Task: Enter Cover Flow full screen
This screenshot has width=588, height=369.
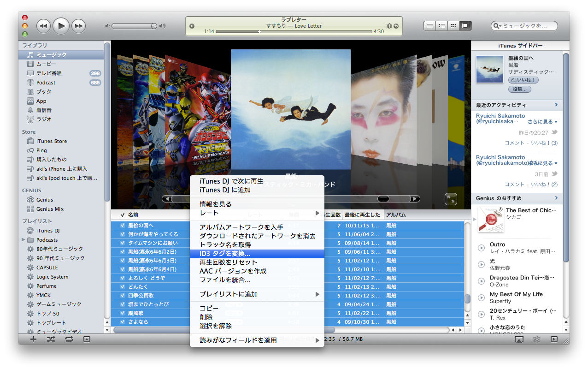Action: point(451,199)
